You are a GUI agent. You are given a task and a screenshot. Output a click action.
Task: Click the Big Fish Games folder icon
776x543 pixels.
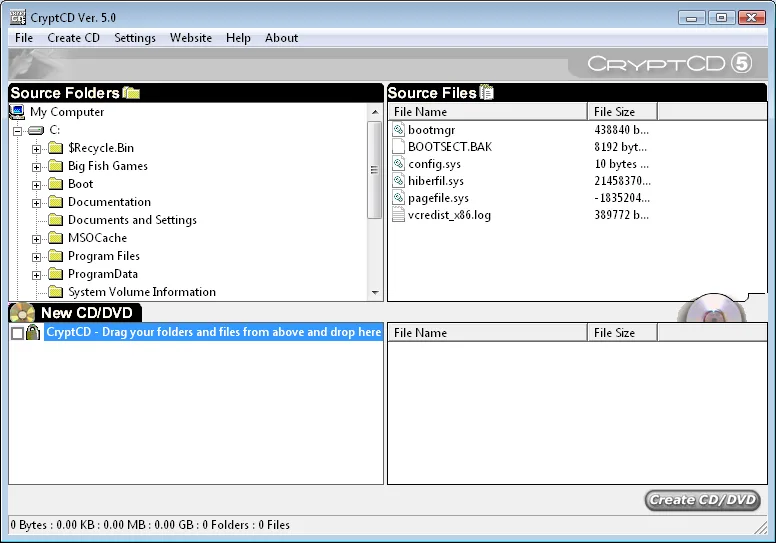point(56,165)
